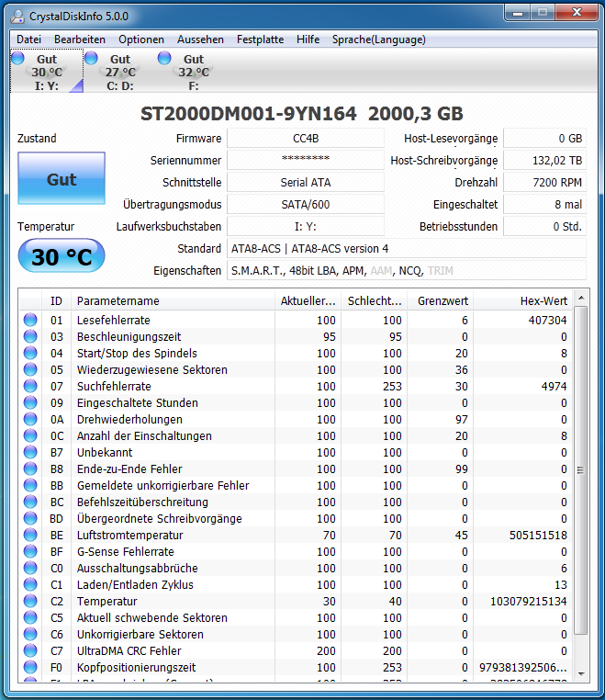Select disk tab F: at 32 °C
Screen dimensions: 605x700
[193, 72]
